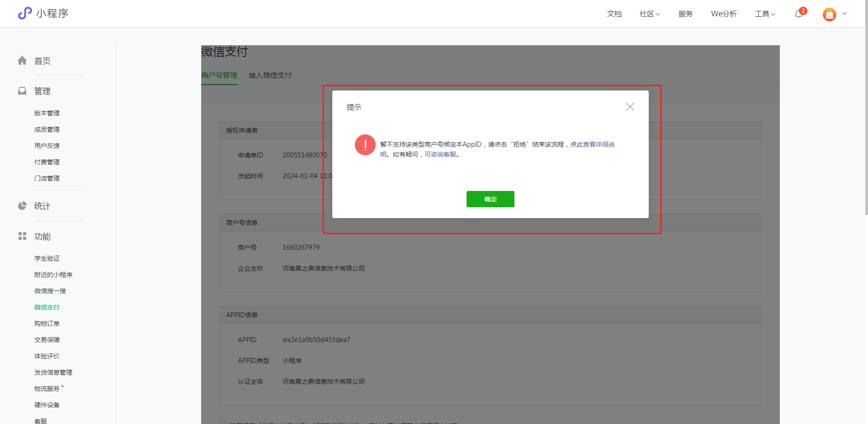This screenshot has height=424, width=868.
Task: Click APPID类型 value 小程序
Action: 292,361
